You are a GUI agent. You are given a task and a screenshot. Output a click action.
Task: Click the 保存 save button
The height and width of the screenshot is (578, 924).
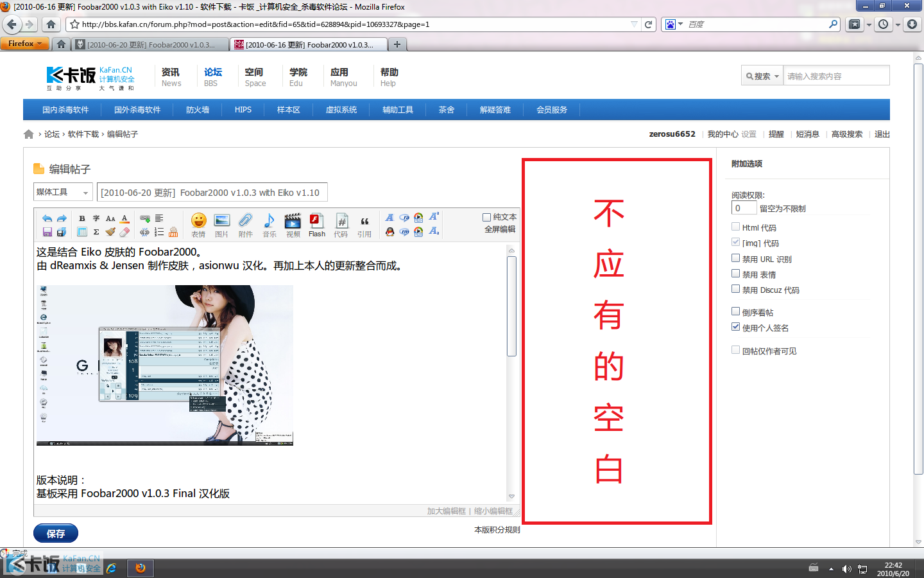(x=56, y=533)
